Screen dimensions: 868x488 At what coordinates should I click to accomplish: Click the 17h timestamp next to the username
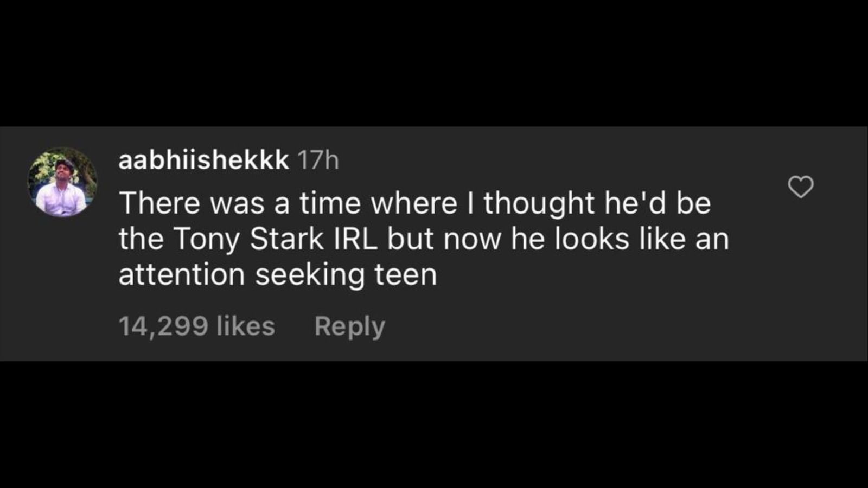coord(317,159)
